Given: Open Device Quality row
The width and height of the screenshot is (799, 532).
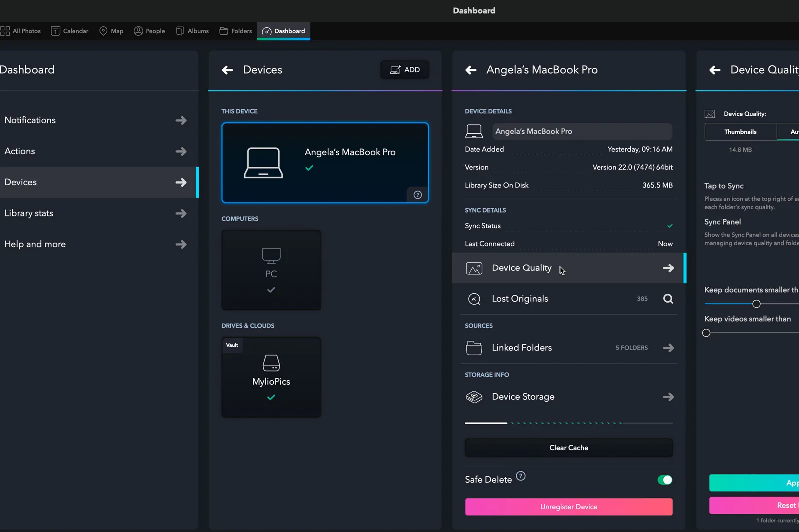Looking at the screenshot, I should [569, 268].
